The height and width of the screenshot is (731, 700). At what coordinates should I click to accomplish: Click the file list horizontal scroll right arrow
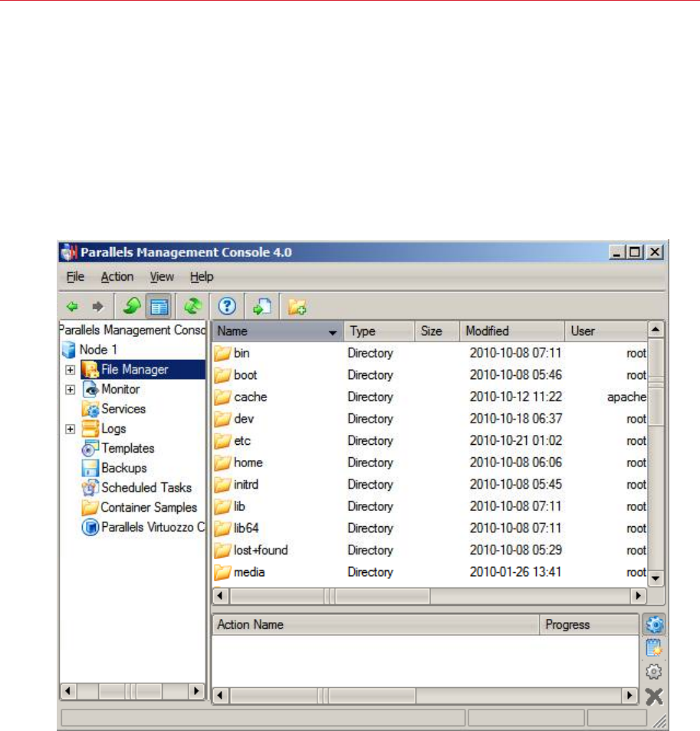coord(639,596)
